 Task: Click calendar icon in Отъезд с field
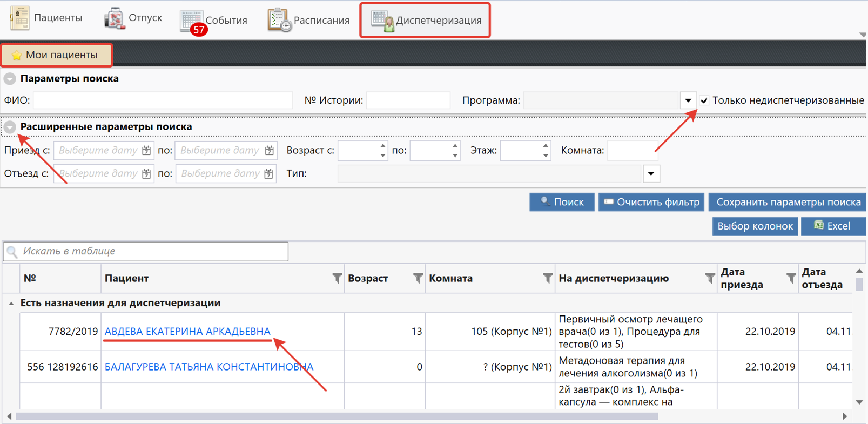pos(146,174)
